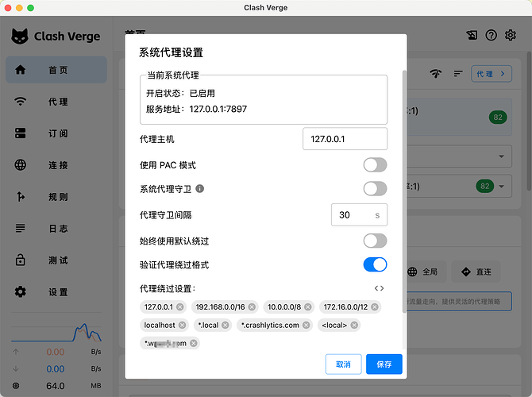The width and height of the screenshot is (532, 397).
Task: Go to 代理 sidebar menu item
Action: pyautogui.click(x=56, y=102)
